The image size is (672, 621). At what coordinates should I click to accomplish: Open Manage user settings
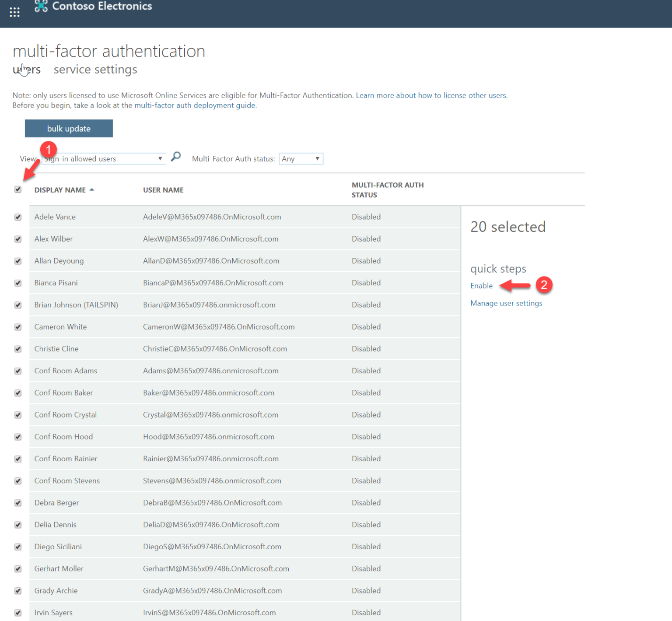[506, 303]
